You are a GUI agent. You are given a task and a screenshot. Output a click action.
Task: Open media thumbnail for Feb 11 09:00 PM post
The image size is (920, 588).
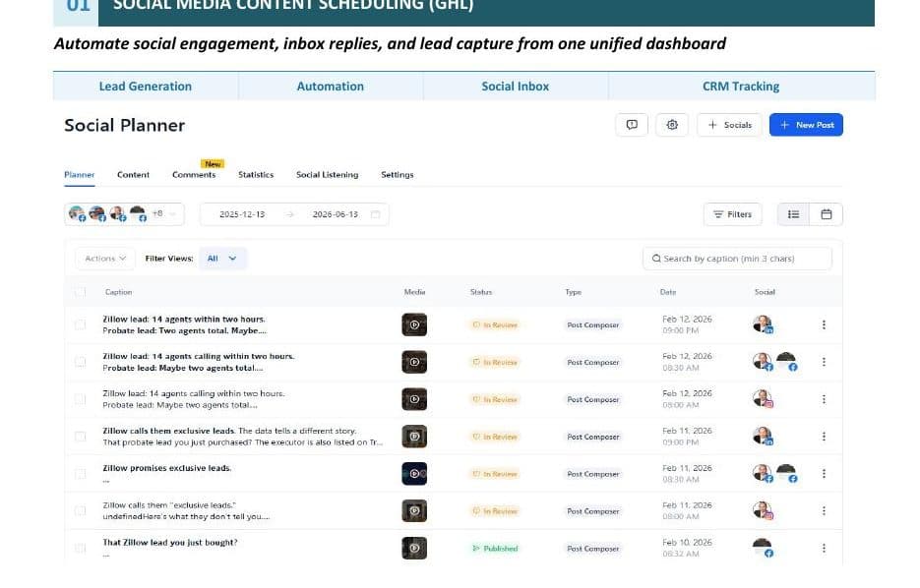pos(414,437)
